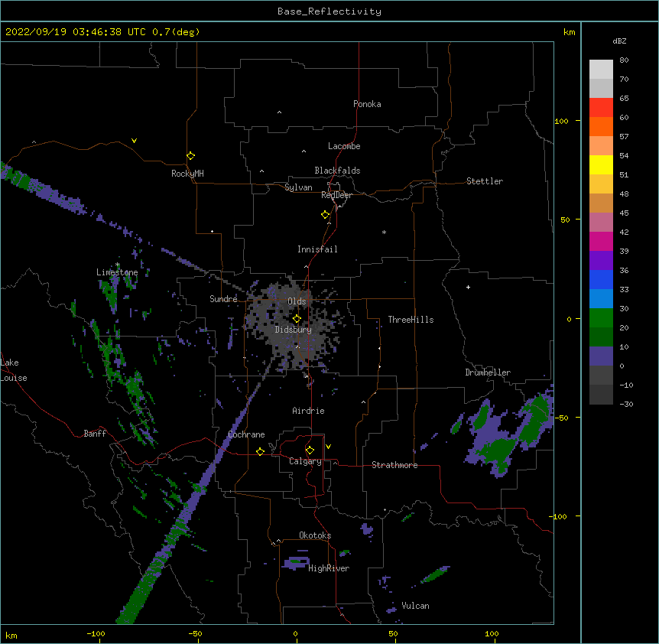Click the Blackfalds town label
Image resolution: width=659 pixels, height=644 pixels.
point(337,171)
